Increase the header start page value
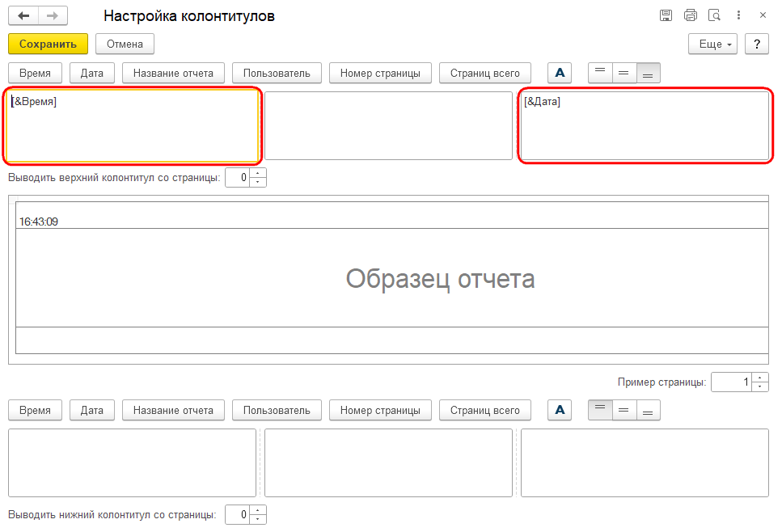Screen dimensions: 782x532 coord(257,173)
